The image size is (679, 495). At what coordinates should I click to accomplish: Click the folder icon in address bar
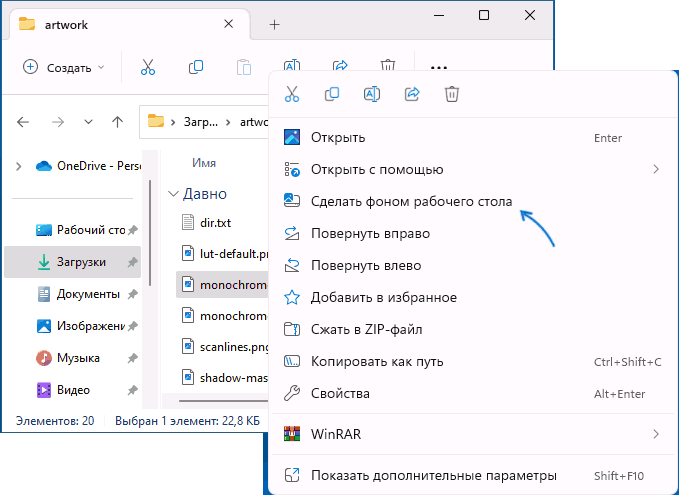(156, 121)
